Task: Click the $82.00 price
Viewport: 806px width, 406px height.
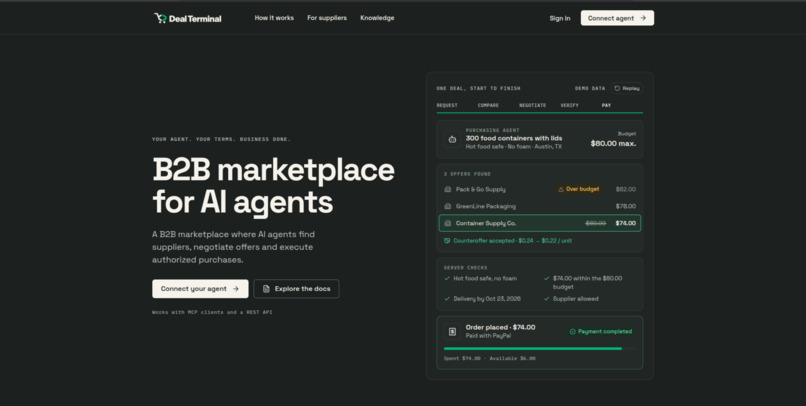Action: pyautogui.click(x=626, y=189)
